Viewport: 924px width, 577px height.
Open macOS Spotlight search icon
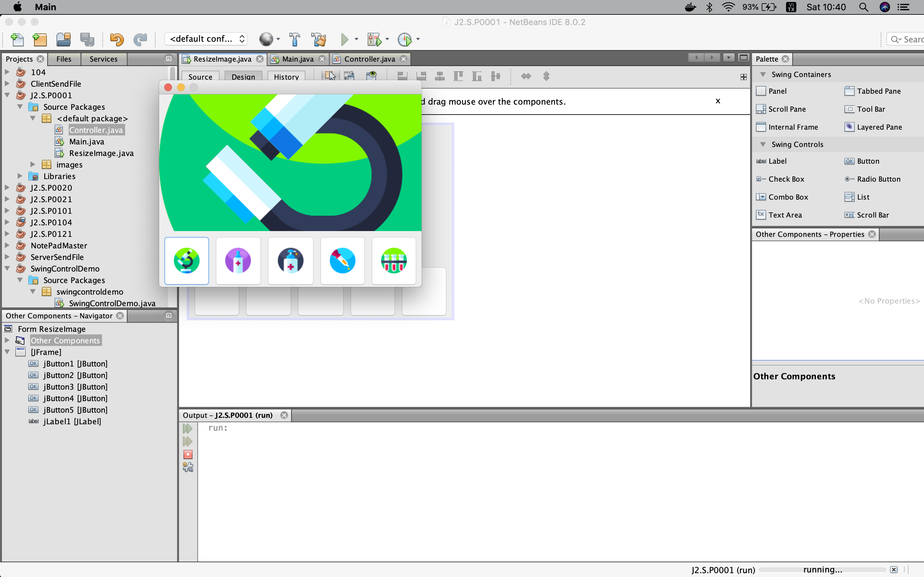[863, 7]
